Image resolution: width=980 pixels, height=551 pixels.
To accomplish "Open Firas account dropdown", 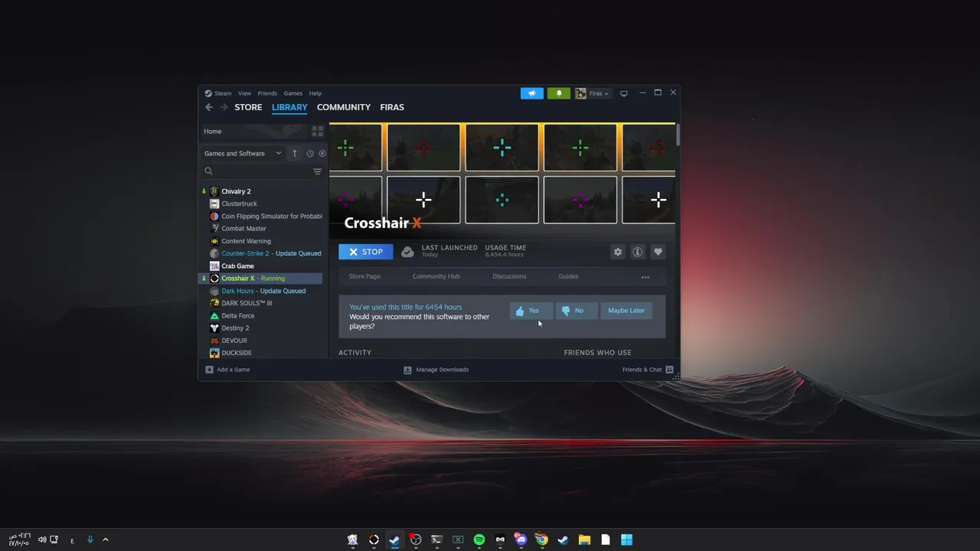I will [x=593, y=93].
